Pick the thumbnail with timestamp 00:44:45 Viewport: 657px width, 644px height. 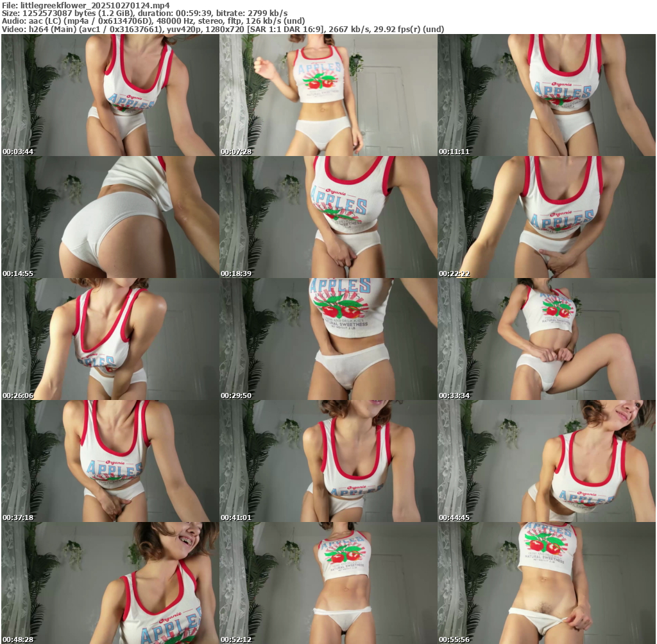(x=547, y=461)
